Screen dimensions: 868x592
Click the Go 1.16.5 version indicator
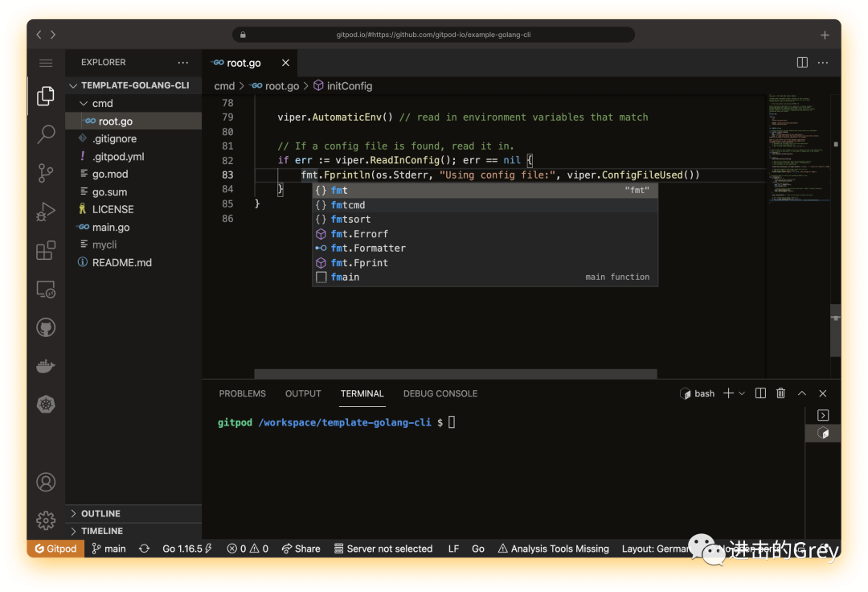[187, 549]
